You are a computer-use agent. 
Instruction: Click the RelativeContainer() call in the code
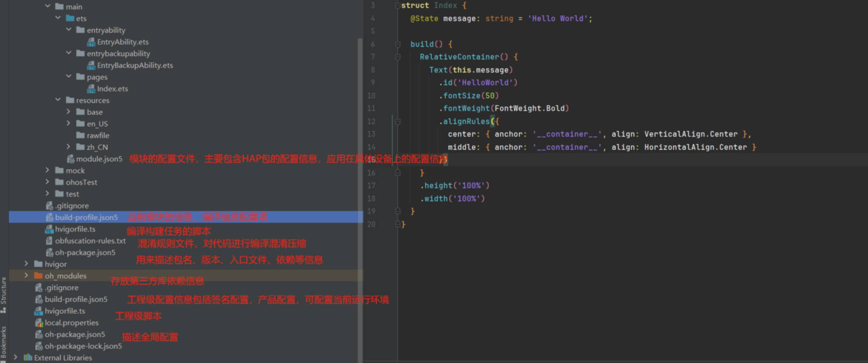click(464, 57)
